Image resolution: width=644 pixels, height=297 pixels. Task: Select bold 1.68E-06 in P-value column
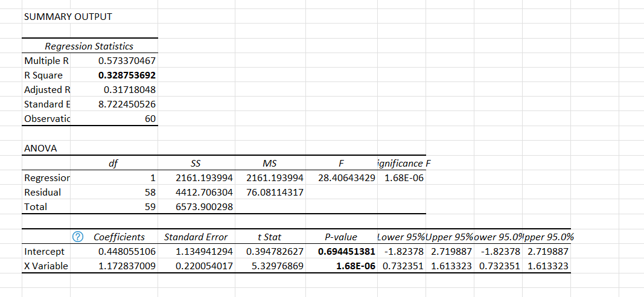coord(355,266)
